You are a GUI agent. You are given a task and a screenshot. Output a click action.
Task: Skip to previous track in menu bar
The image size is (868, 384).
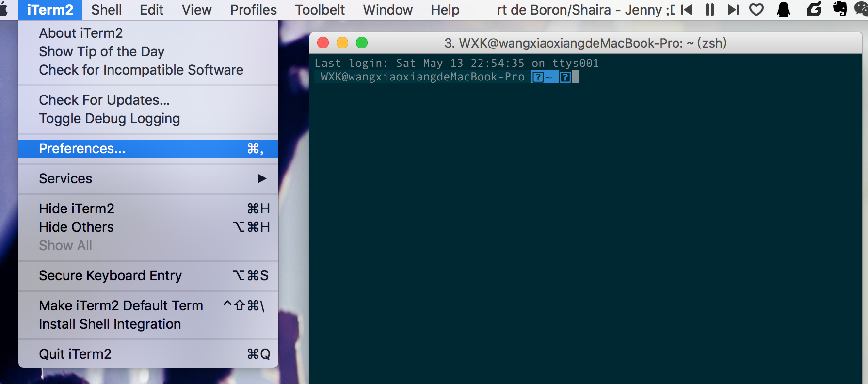687,10
